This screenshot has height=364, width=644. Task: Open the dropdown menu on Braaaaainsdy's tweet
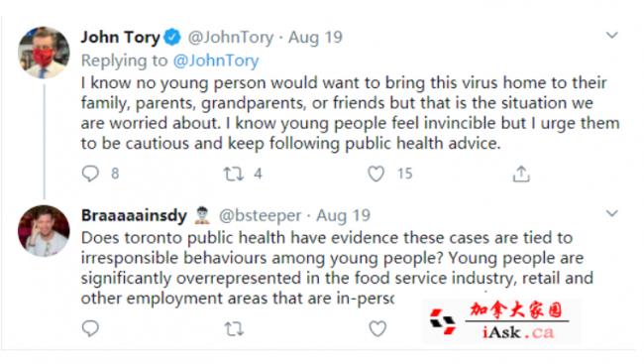[x=612, y=213]
